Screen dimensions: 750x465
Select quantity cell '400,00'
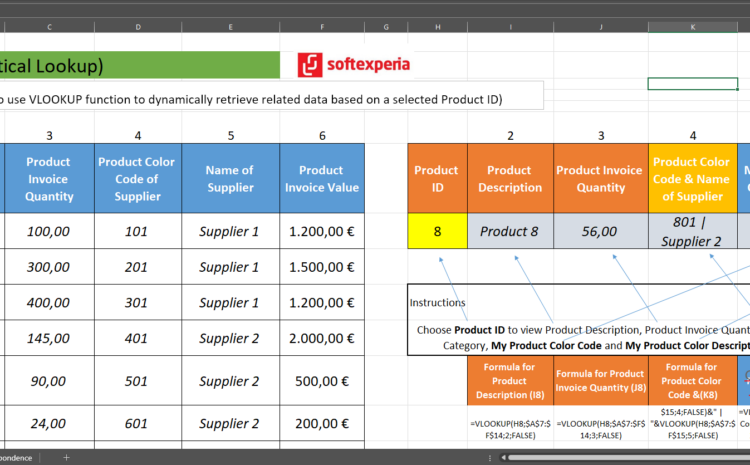[49, 302]
